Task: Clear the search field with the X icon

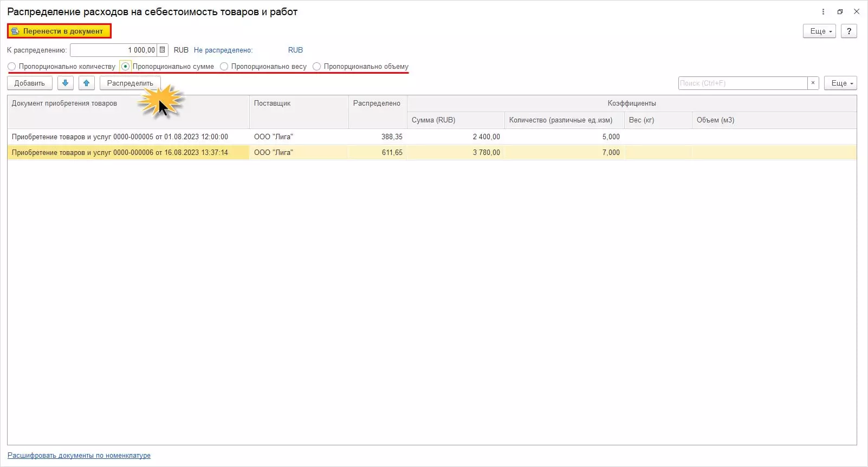Action: point(813,83)
